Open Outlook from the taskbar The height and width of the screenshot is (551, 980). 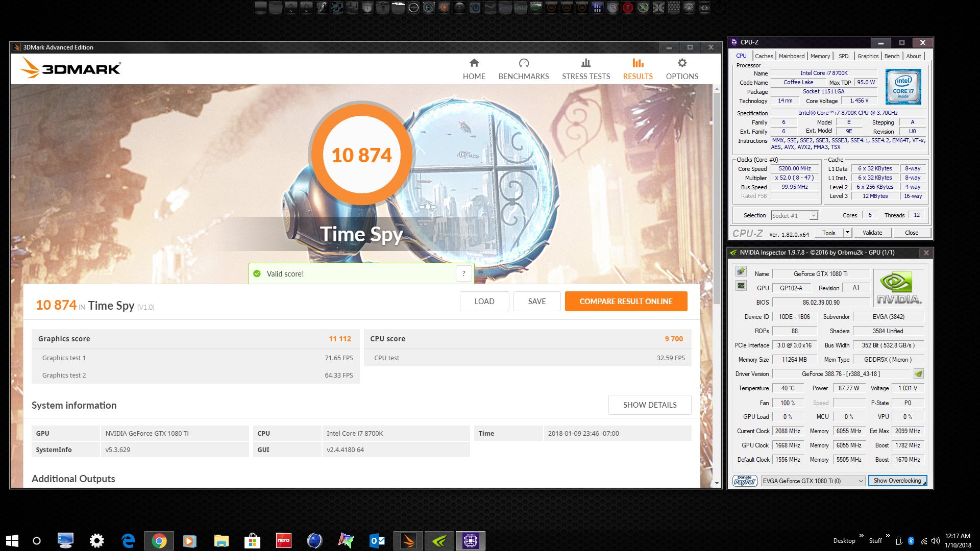tap(377, 541)
